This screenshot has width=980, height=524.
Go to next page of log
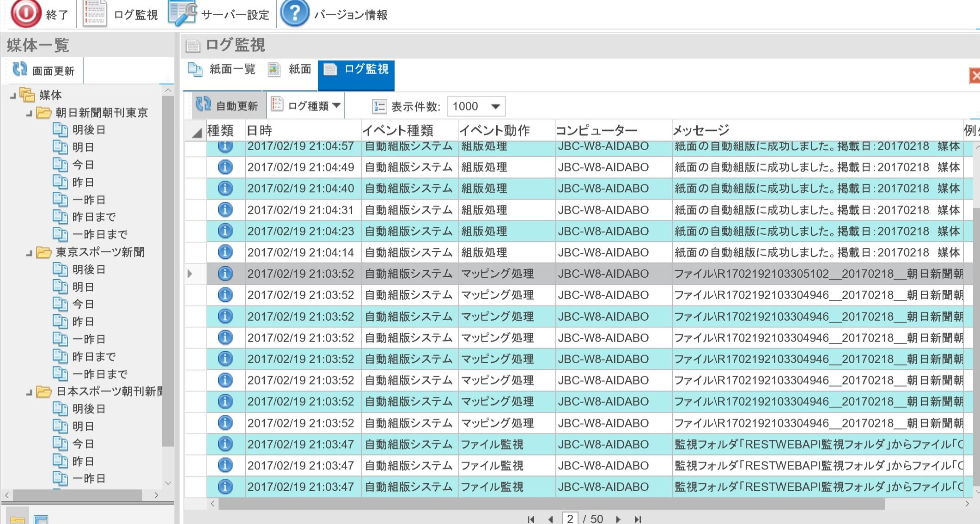coord(618,519)
